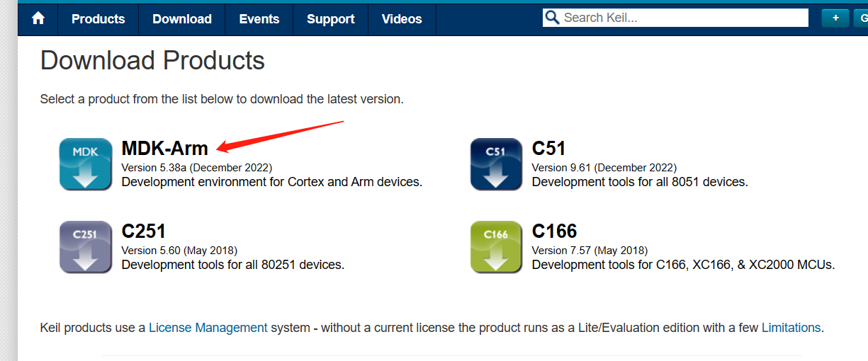Open the Events menu
Screen dimensions: 868x361
point(259,19)
